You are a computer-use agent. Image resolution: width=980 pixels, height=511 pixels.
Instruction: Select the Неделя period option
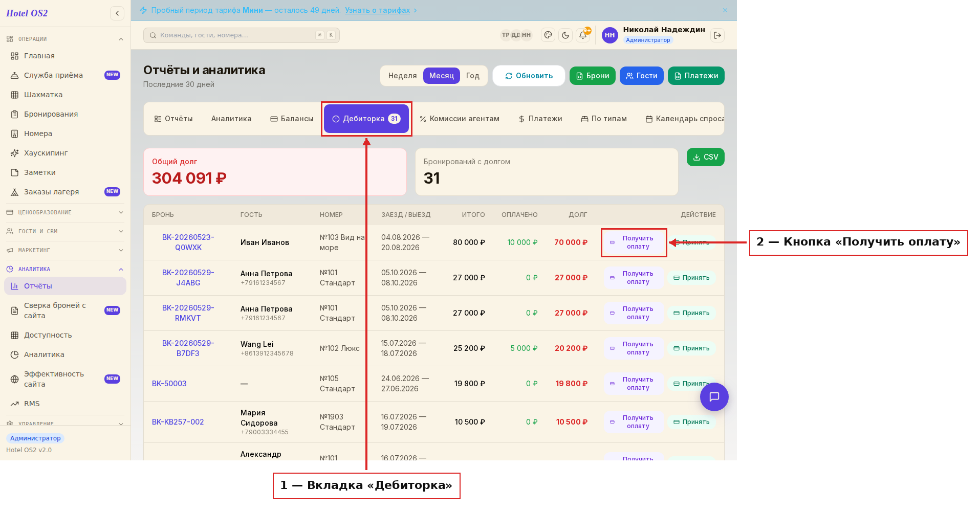pyautogui.click(x=402, y=76)
